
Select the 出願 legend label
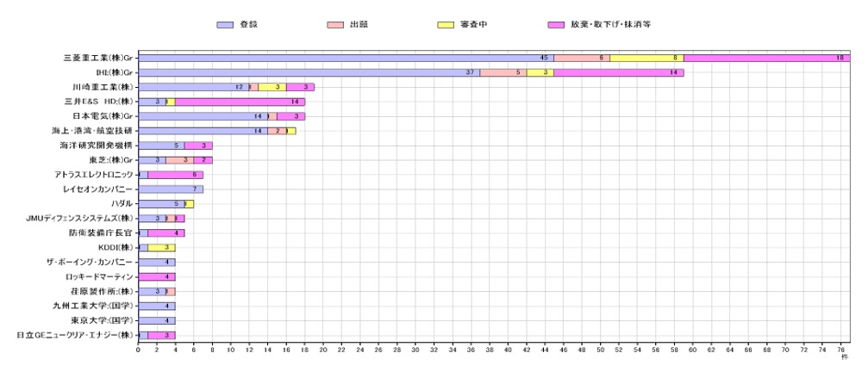[359, 25]
